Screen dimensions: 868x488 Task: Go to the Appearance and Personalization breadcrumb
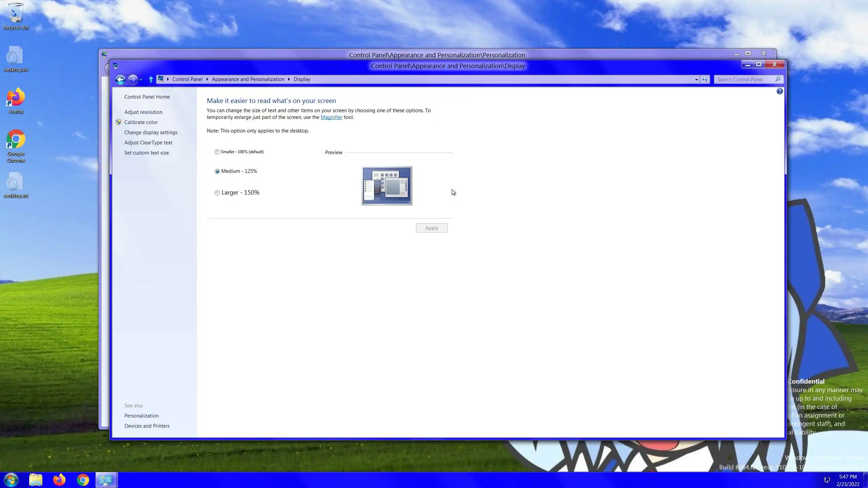point(248,79)
